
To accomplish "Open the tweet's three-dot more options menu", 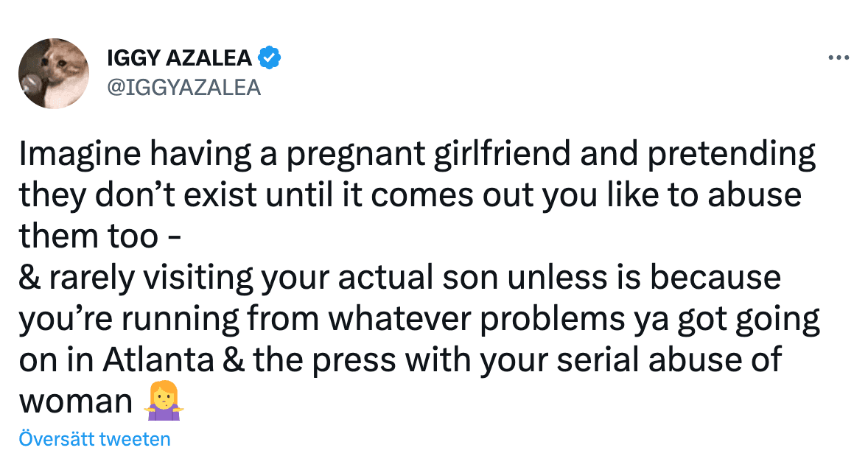I will pos(839,58).
